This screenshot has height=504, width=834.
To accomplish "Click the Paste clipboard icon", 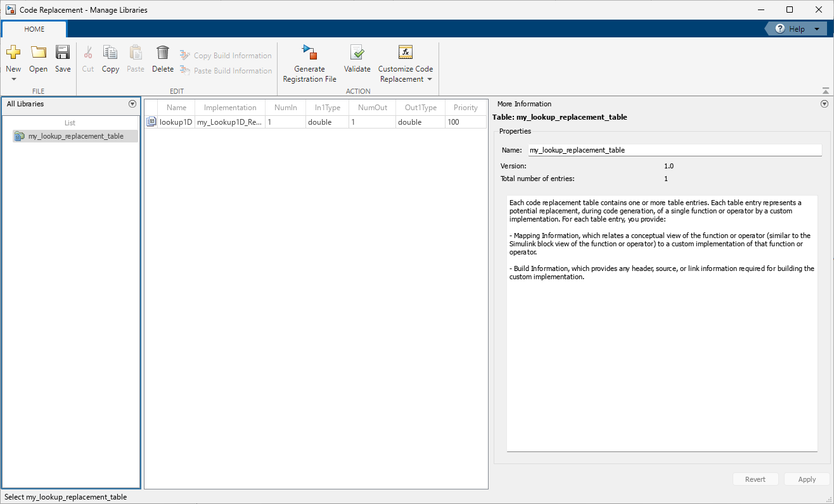I will [x=136, y=53].
